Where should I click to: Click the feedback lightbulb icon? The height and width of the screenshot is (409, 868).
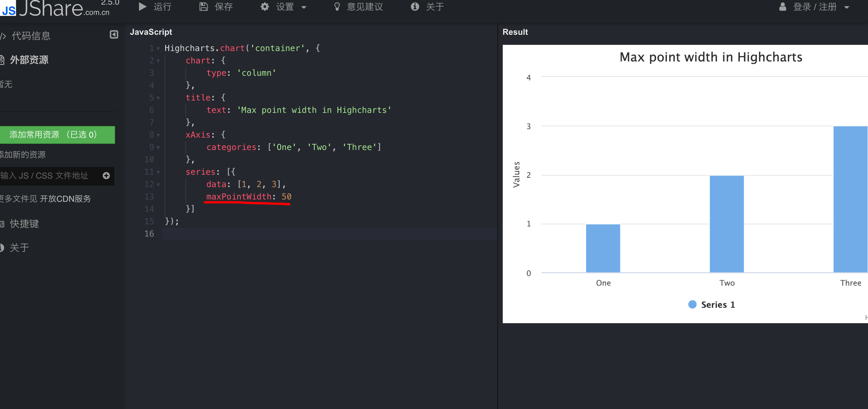pyautogui.click(x=337, y=7)
